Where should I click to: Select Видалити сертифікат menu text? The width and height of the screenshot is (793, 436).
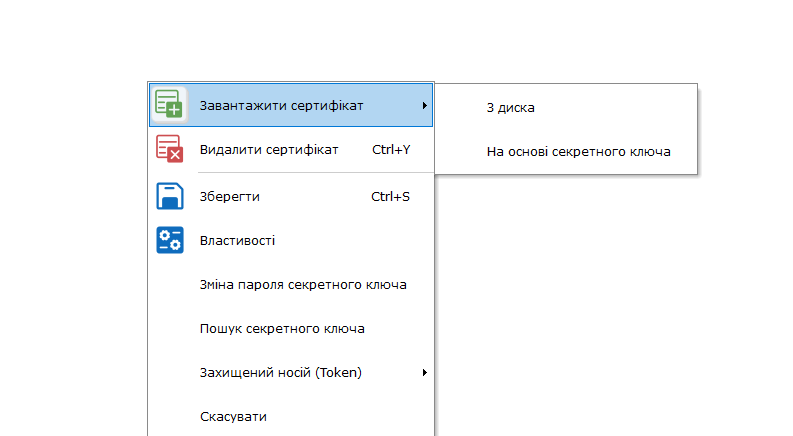click(269, 150)
